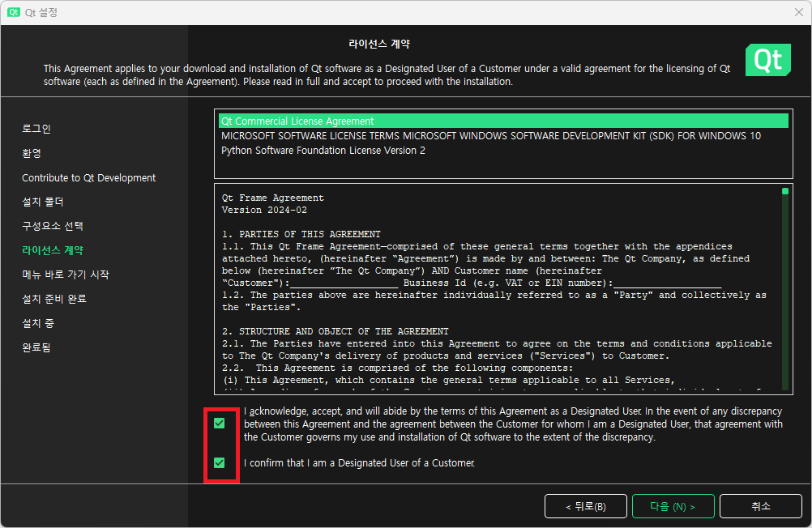This screenshot has height=528, width=812.
Task: Select the 설치 폴더 step
Action: point(42,202)
